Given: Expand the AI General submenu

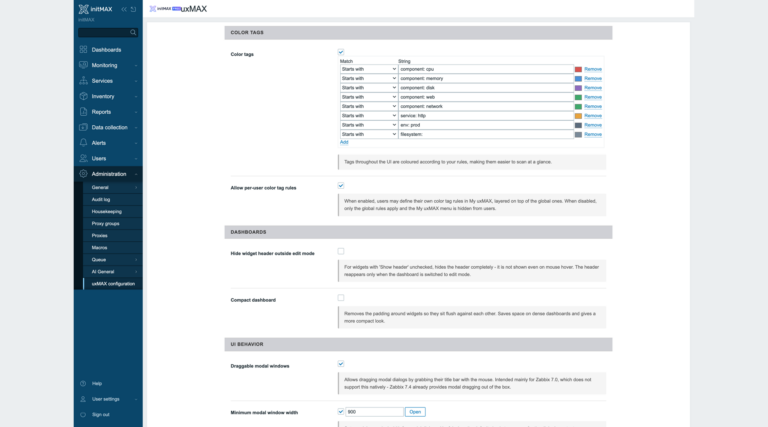Looking at the screenshot, I should pos(113,272).
